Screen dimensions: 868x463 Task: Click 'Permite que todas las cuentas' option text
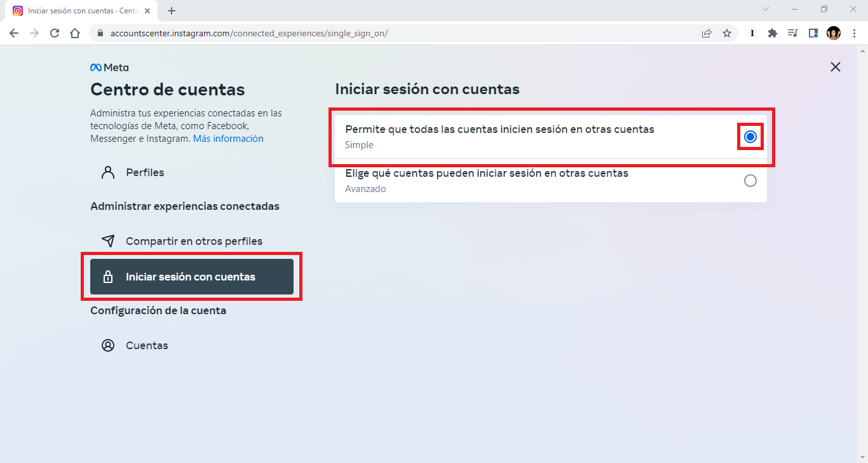(499, 129)
